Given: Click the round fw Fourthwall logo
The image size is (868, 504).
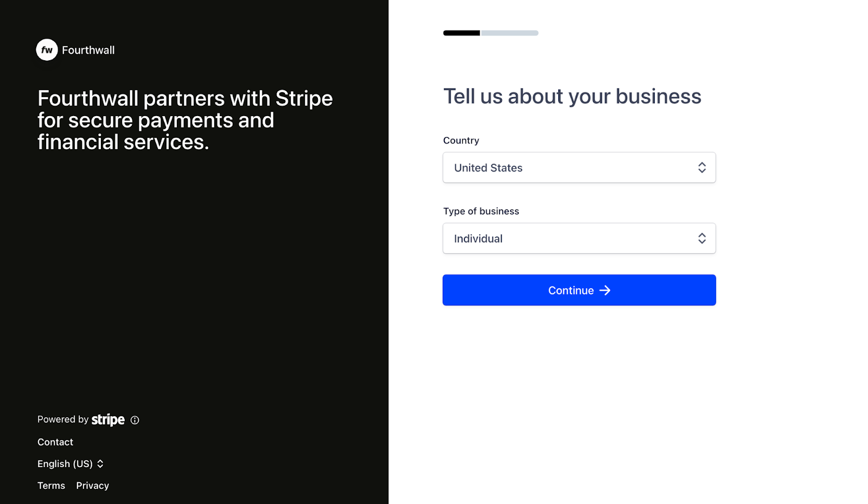Looking at the screenshot, I should click(47, 50).
